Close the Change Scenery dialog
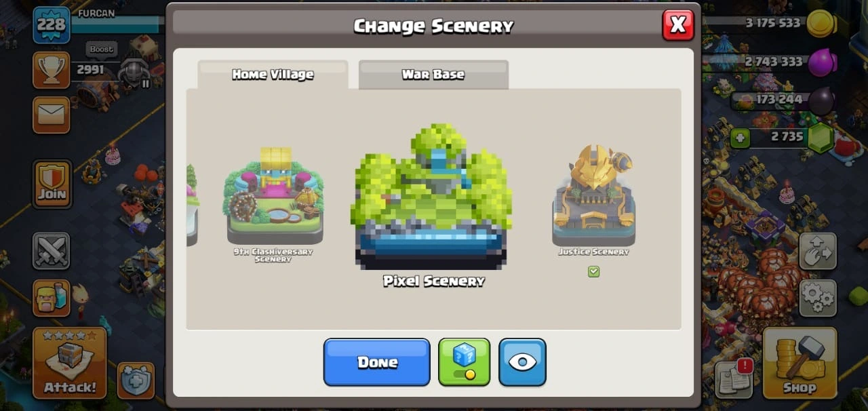Image resolution: width=868 pixels, height=411 pixels. [x=677, y=25]
